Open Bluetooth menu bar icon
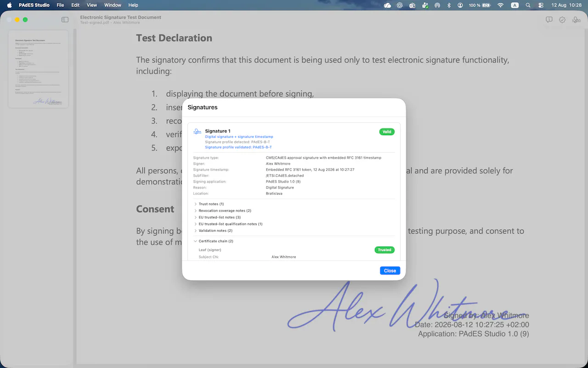This screenshot has width=588, height=368. click(449, 5)
